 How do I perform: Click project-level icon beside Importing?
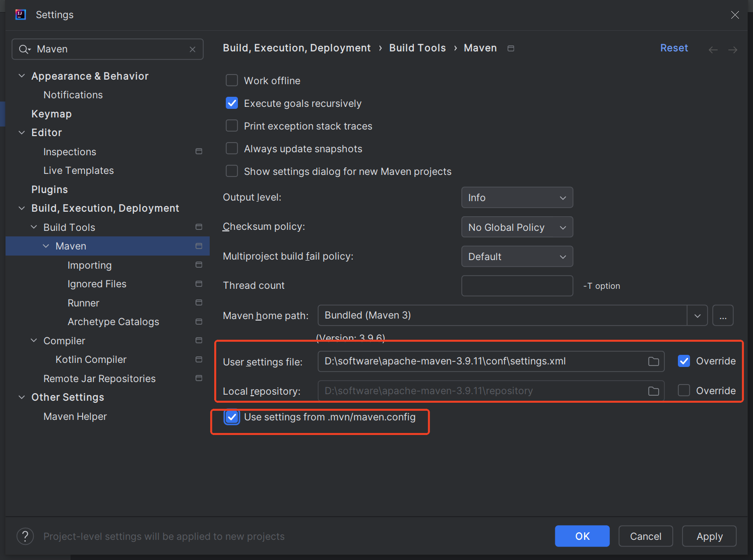(199, 265)
